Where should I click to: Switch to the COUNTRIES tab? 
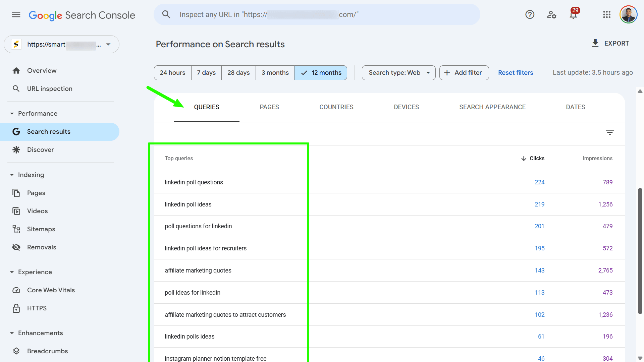point(336,107)
